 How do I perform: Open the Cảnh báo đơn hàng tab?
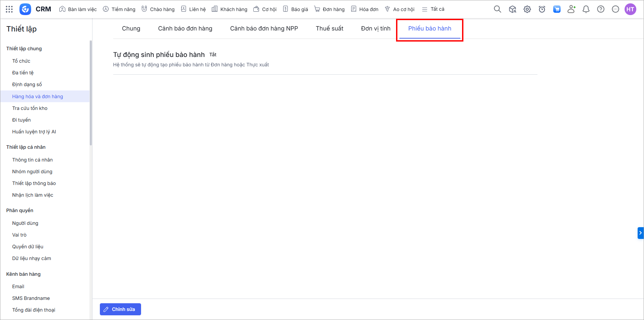pyautogui.click(x=185, y=28)
